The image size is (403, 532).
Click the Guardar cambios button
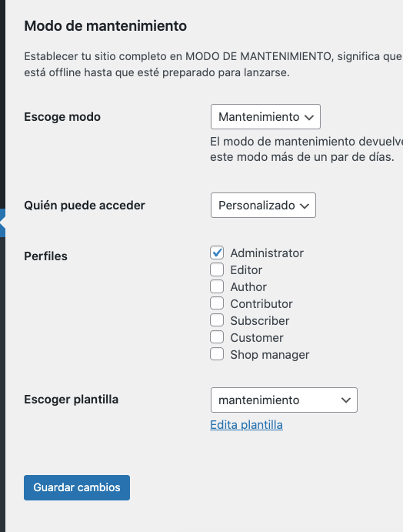pyautogui.click(x=77, y=487)
